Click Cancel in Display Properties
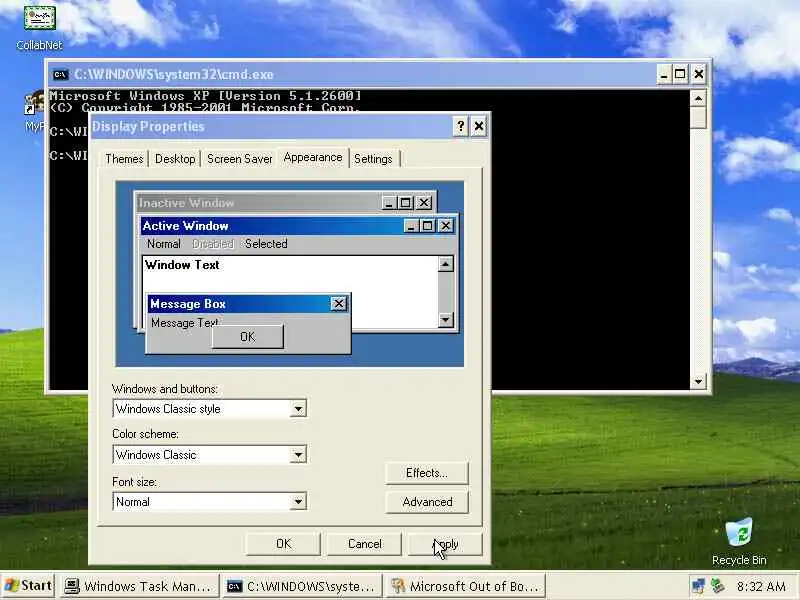800x600 pixels. [364, 544]
